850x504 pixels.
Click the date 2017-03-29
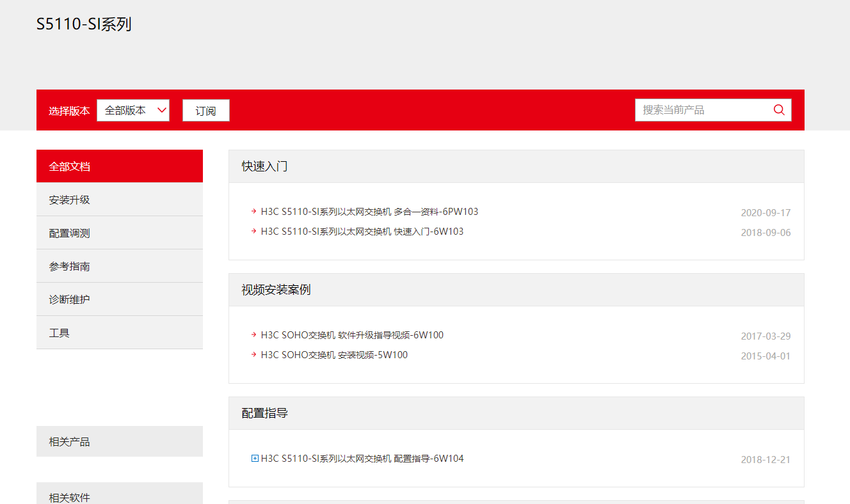pyautogui.click(x=766, y=336)
